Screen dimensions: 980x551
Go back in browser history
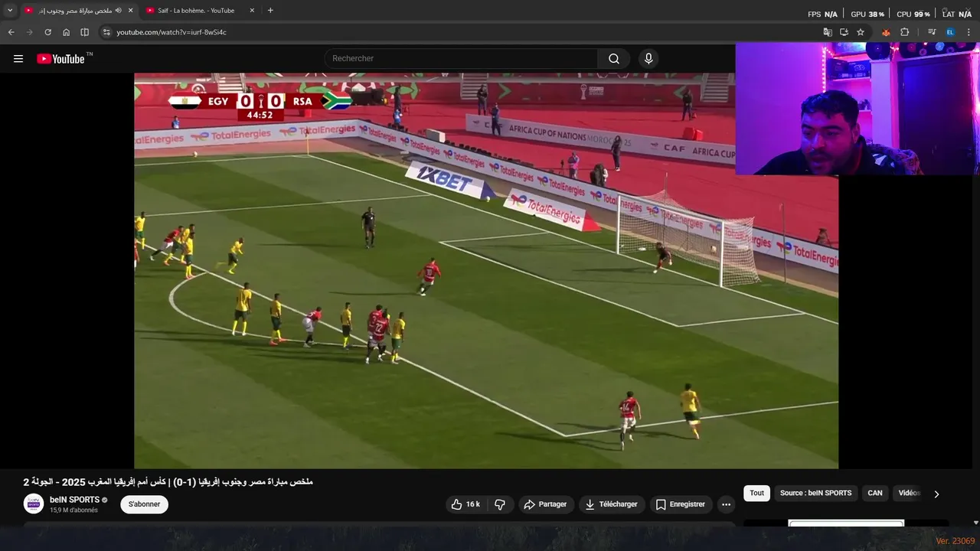tap(11, 32)
